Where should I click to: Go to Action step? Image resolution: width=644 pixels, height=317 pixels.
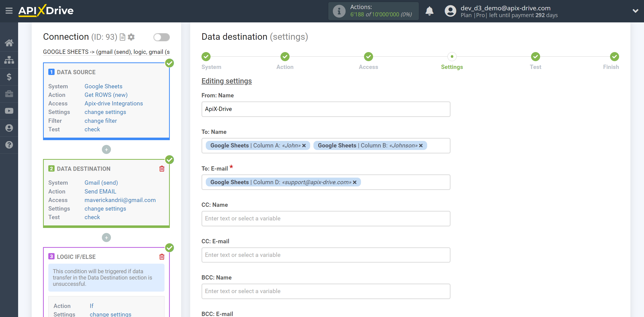285,57
